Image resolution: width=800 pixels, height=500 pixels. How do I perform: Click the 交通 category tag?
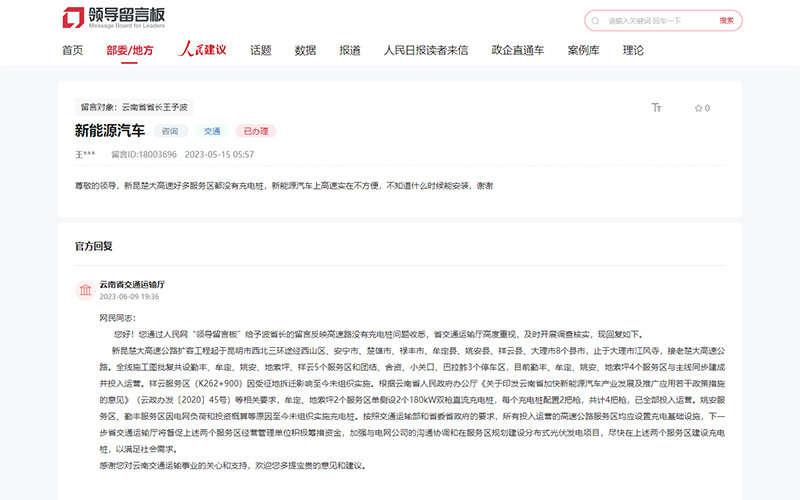tap(212, 131)
